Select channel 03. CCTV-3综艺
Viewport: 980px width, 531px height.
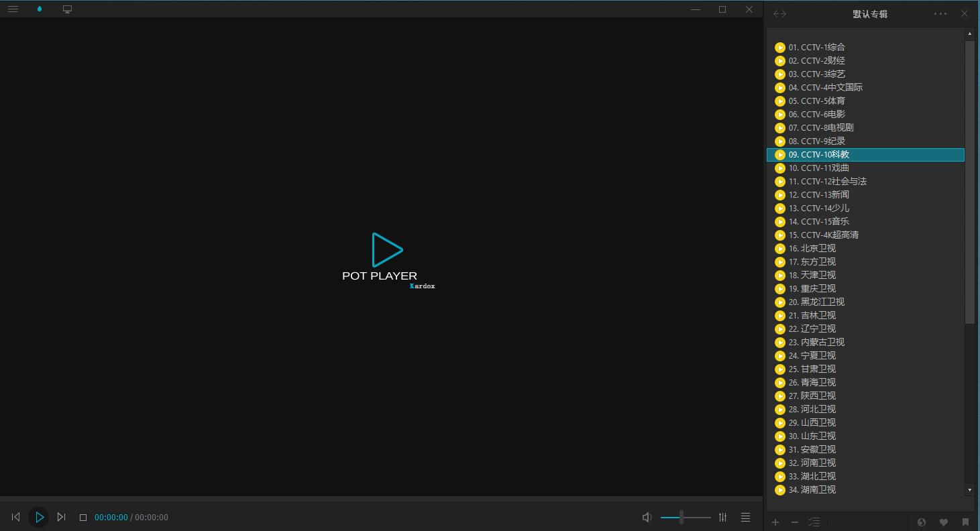pos(865,74)
